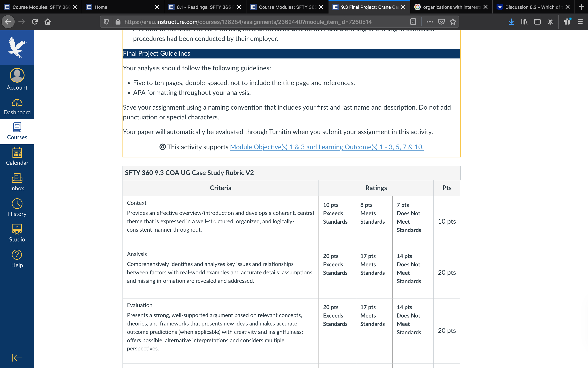
Task: Open Firefox account icon
Action: point(550,22)
